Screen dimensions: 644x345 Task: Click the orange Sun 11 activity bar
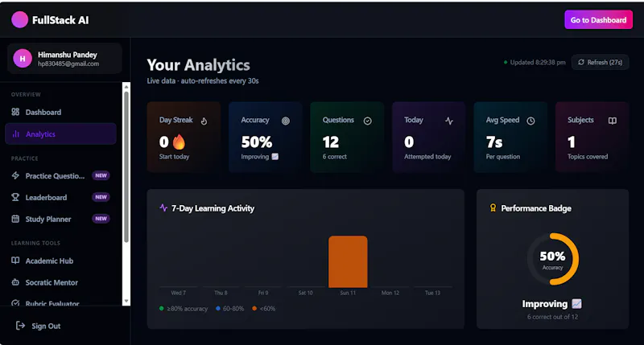[x=348, y=261]
